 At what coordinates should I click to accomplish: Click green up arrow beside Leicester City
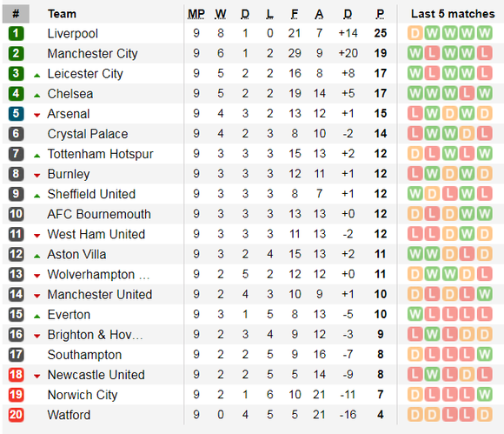[x=37, y=76]
